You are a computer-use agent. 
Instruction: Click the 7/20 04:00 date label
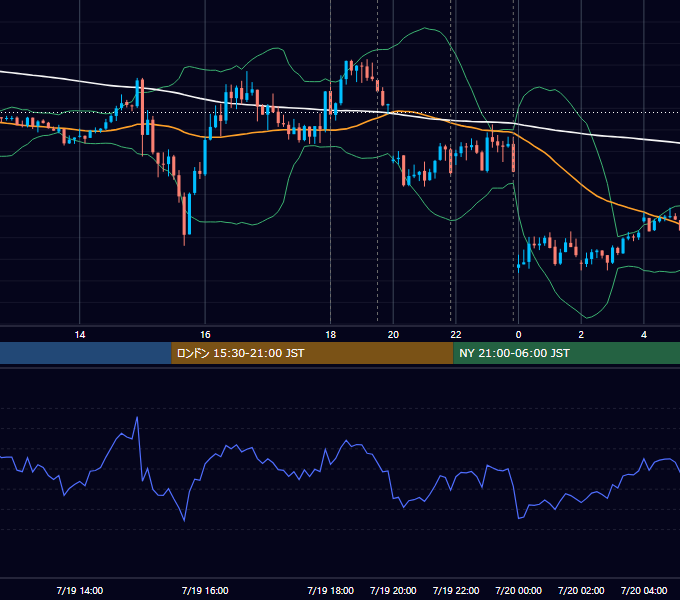644,590
